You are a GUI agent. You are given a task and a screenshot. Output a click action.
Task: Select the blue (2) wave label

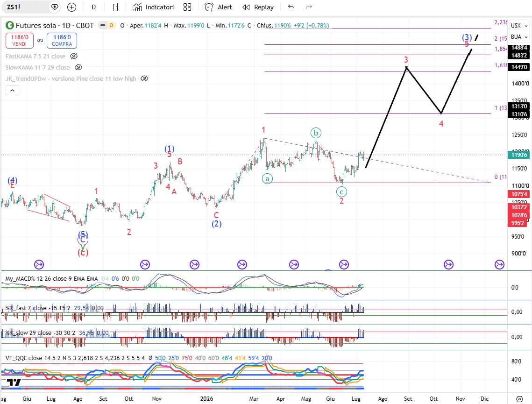pos(216,224)
